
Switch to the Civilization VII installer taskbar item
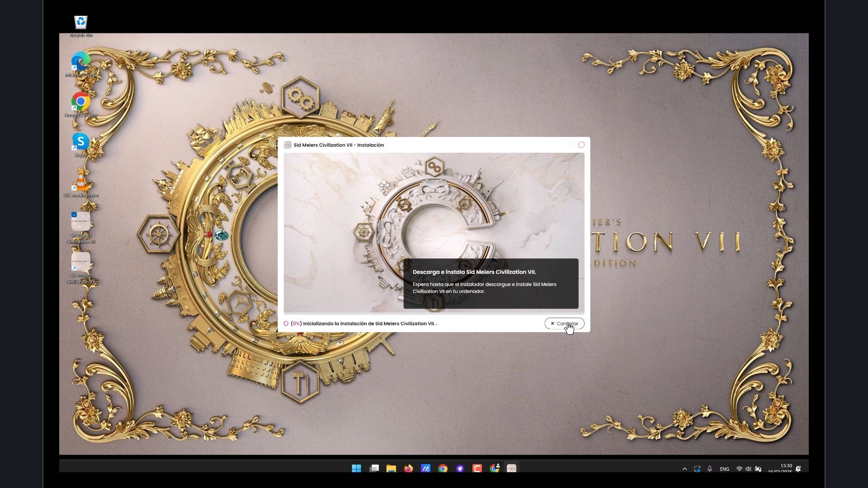tap(511, 469)
